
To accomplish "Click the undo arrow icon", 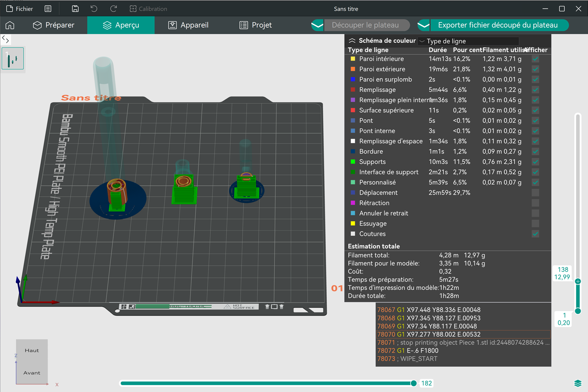I will tap(94, 9).
